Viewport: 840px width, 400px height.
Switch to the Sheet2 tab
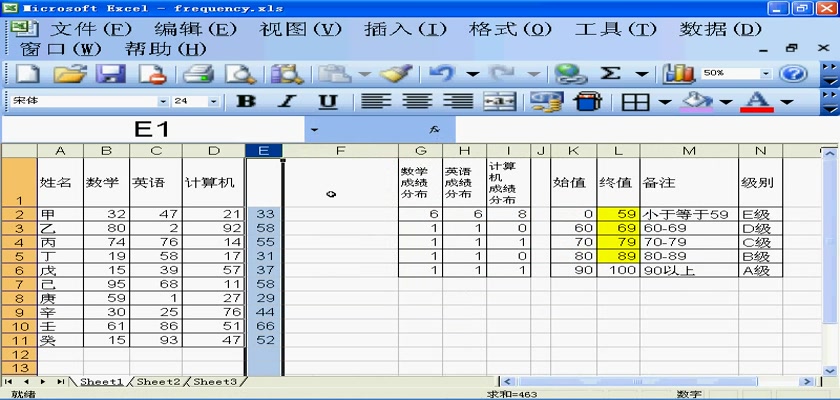[x=158, y=381]
